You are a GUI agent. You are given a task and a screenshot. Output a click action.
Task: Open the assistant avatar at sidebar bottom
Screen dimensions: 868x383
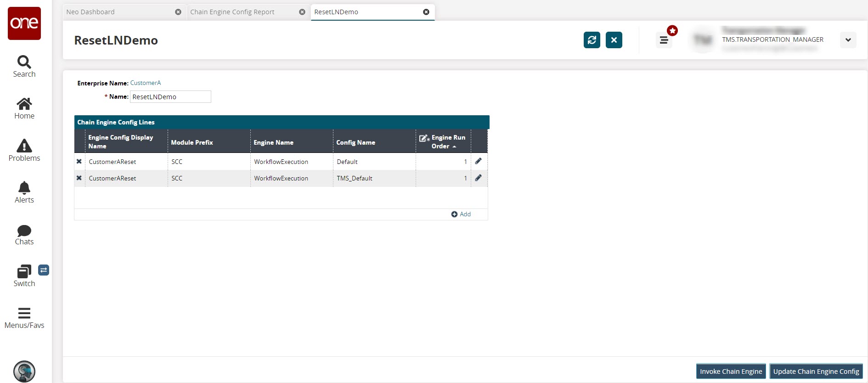coord(24,372)
